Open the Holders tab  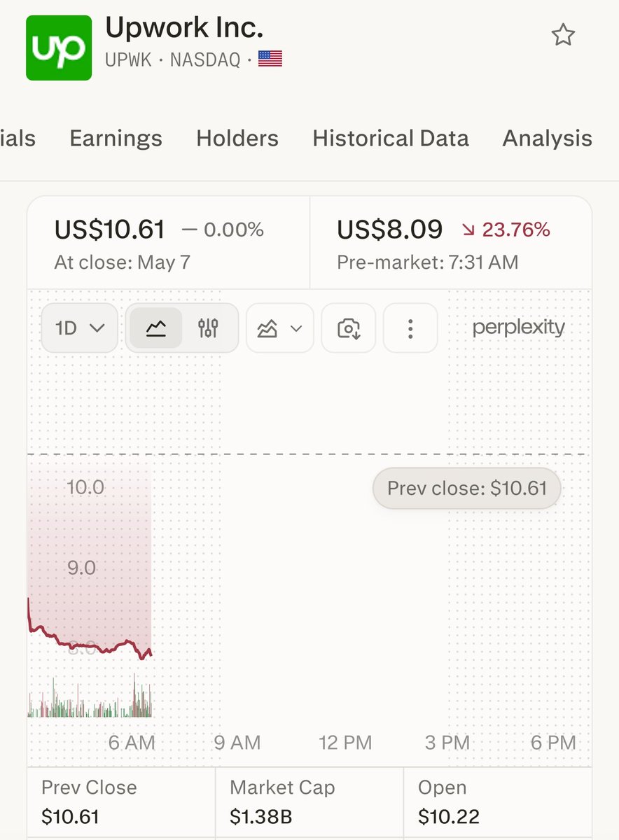point(237,139)
